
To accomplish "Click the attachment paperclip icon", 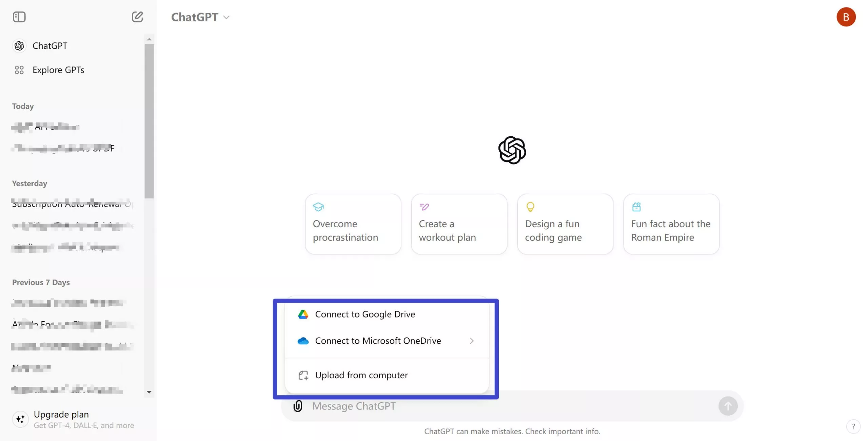I will pyautogui.click(x=297, y=406).
